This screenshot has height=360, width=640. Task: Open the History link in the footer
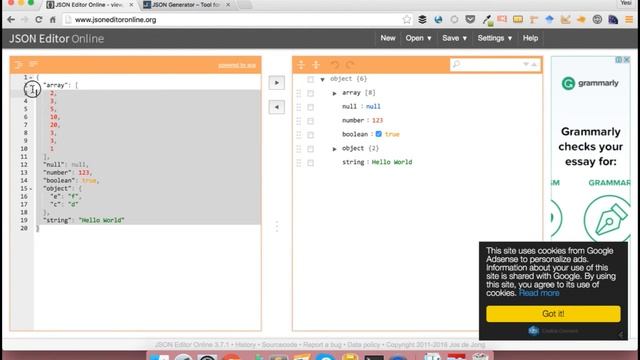point(245,345)
